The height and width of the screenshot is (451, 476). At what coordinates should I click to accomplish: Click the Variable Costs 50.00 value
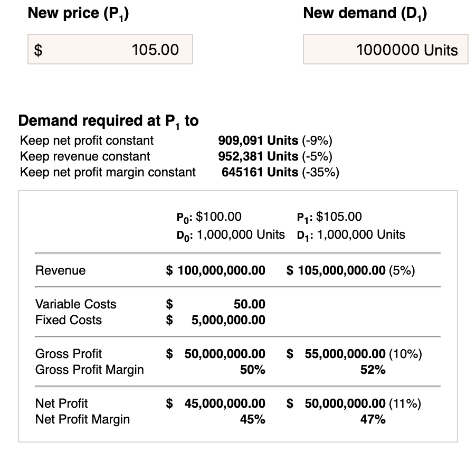click(249, 304)
